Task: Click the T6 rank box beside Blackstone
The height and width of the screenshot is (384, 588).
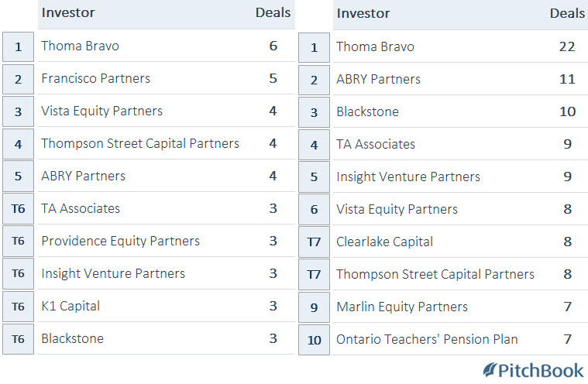Action: point(18,339)
